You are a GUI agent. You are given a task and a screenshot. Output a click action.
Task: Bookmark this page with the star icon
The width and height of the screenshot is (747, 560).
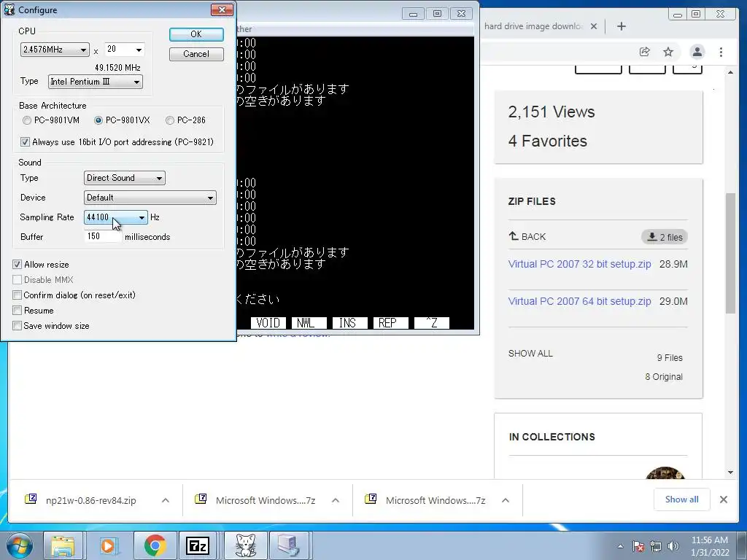(x=668, y=52)
